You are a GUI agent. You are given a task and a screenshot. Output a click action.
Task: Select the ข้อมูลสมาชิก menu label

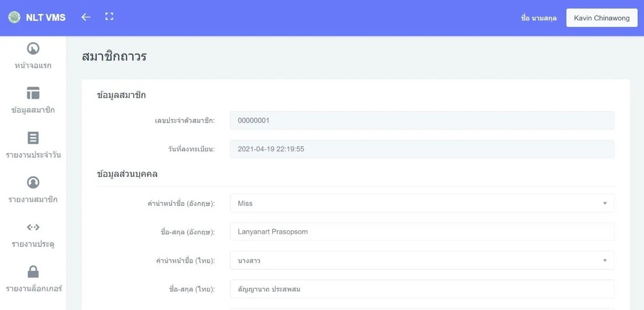pyautogui.click(x=33, y=110)
